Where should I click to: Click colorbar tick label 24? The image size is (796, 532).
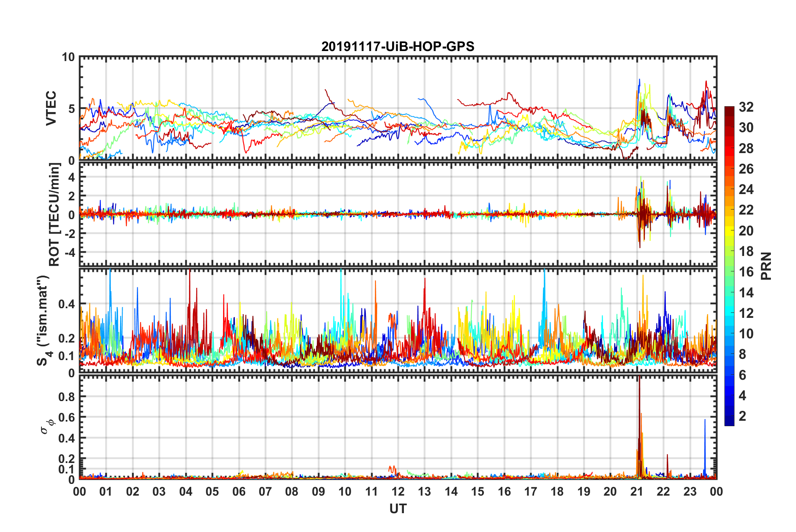(x=746, y=189)
